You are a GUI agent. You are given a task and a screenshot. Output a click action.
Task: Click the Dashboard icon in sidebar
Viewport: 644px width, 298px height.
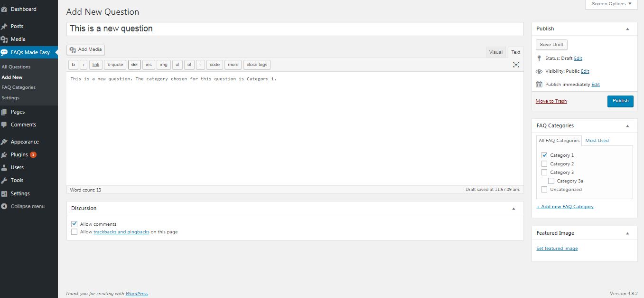(4, 9)
